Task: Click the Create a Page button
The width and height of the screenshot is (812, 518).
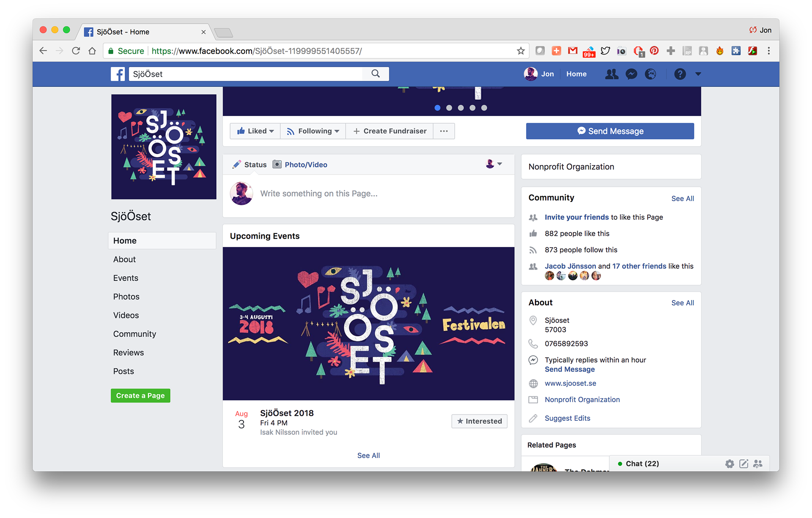Action: [140, 395]
